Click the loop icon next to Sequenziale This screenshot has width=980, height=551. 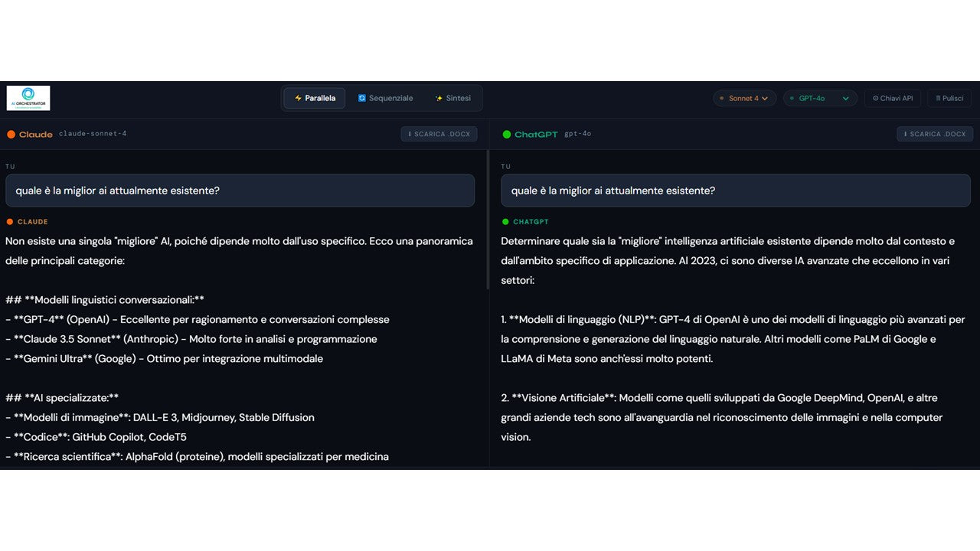pyautogui.click(x=361, y=98)
